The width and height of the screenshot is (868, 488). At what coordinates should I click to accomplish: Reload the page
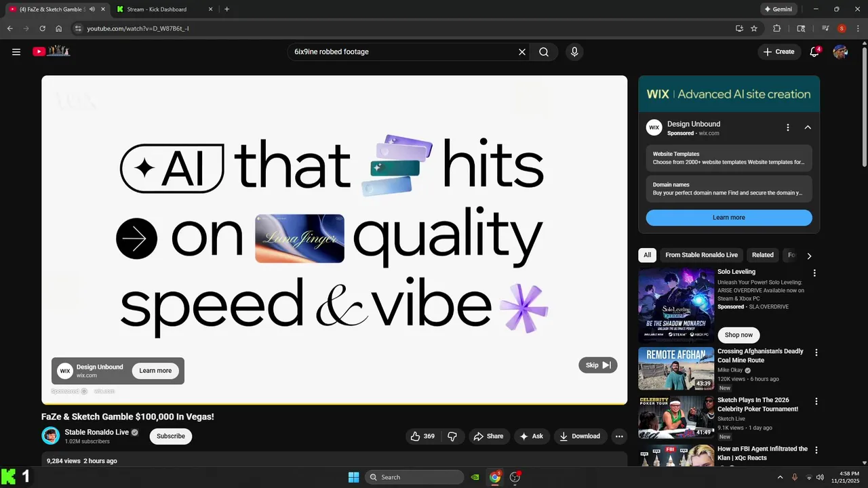click(42, 28)
